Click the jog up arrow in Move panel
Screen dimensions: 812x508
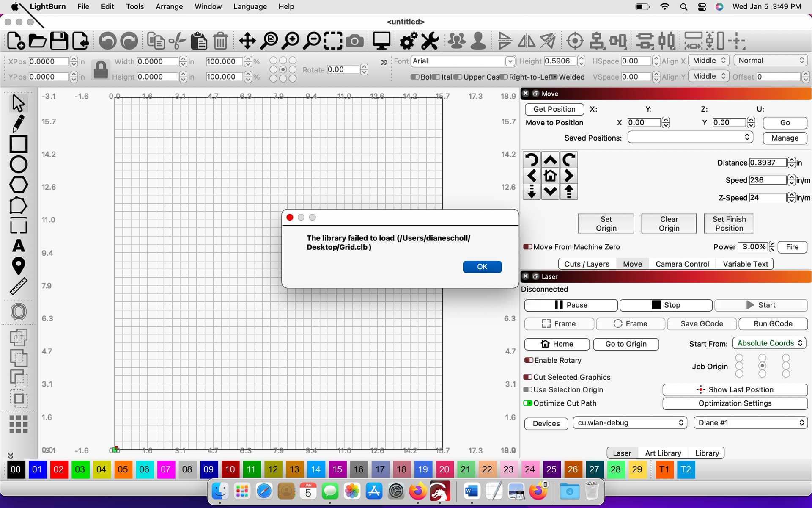(x=550, y=160)
